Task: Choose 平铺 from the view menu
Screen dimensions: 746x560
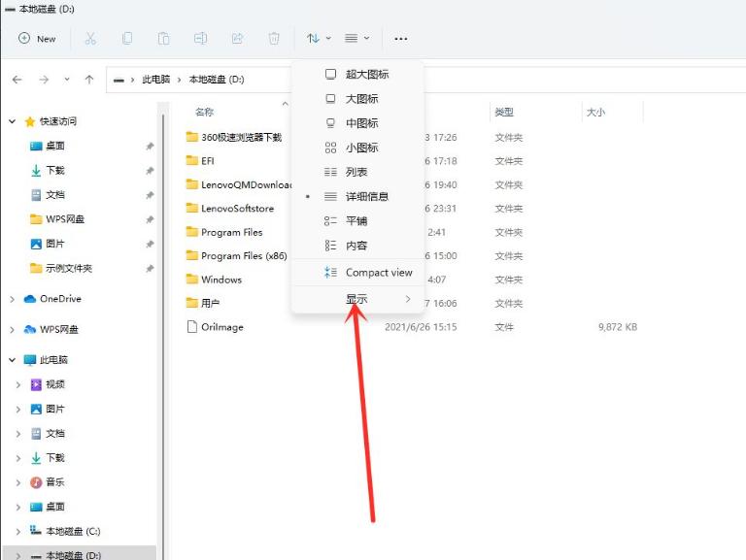Action: pos(356,220)
